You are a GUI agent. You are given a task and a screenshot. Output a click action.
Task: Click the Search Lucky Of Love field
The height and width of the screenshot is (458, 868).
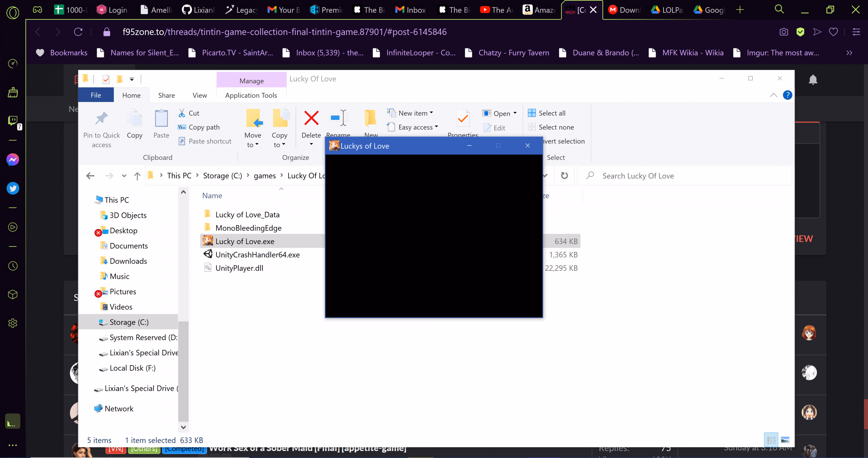(684, 176)
